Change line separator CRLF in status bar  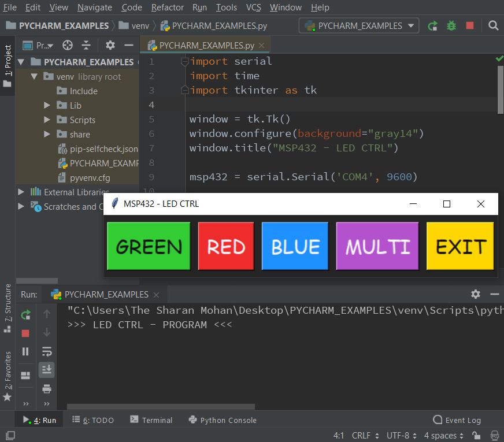pos(365,436)
